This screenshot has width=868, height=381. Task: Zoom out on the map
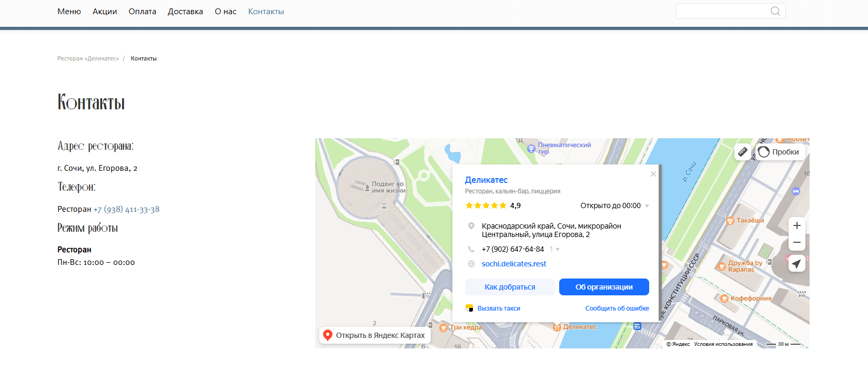[x=797, y=242]
